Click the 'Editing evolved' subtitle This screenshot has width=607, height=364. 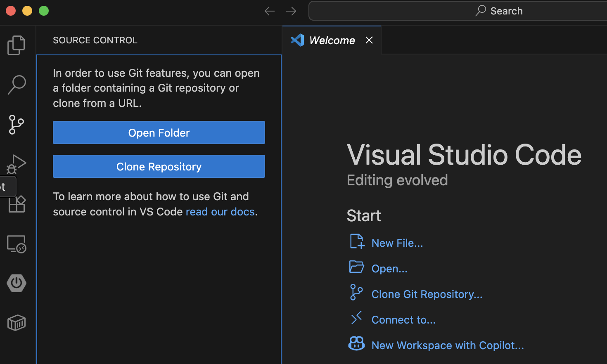(x=397, y=180)
